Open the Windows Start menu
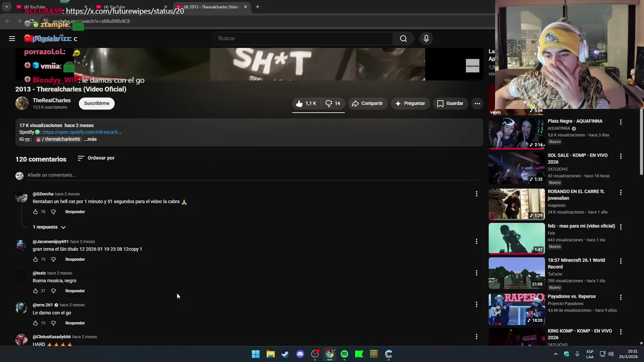The height and width of the screenshot is (362, 644). coord(256,354)
